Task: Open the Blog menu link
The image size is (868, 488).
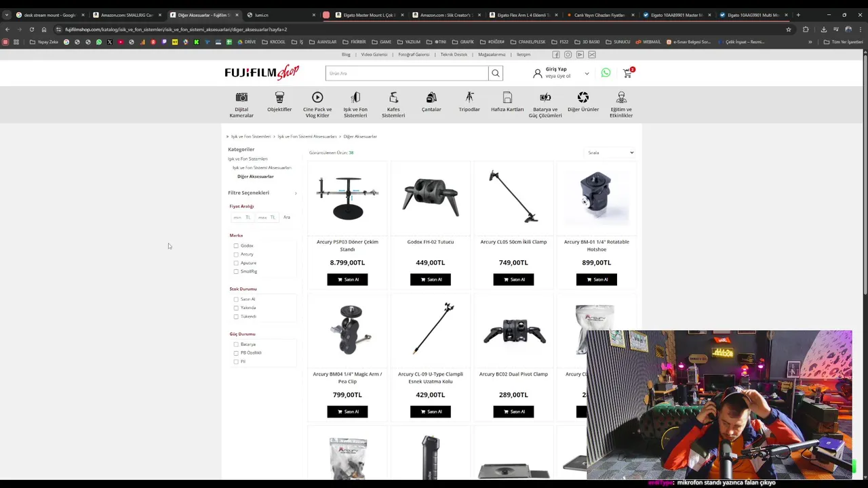Action: coord(346,54)
